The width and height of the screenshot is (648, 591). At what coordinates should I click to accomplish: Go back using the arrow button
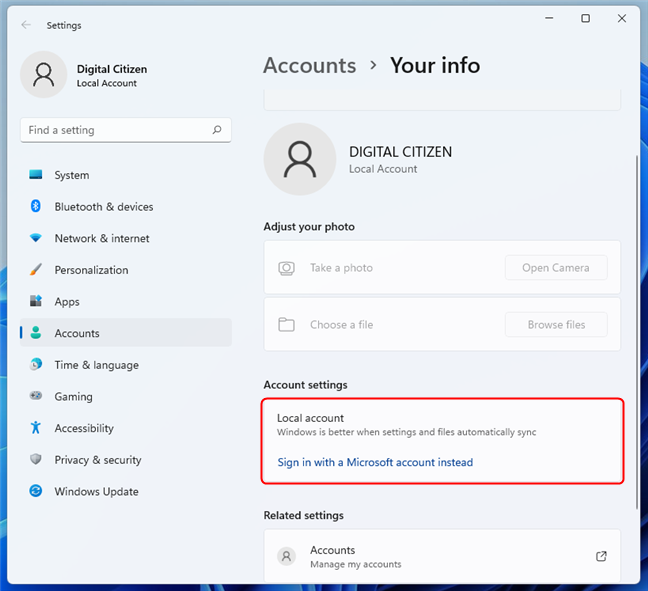pyautogui.click(x=26, y=25)
